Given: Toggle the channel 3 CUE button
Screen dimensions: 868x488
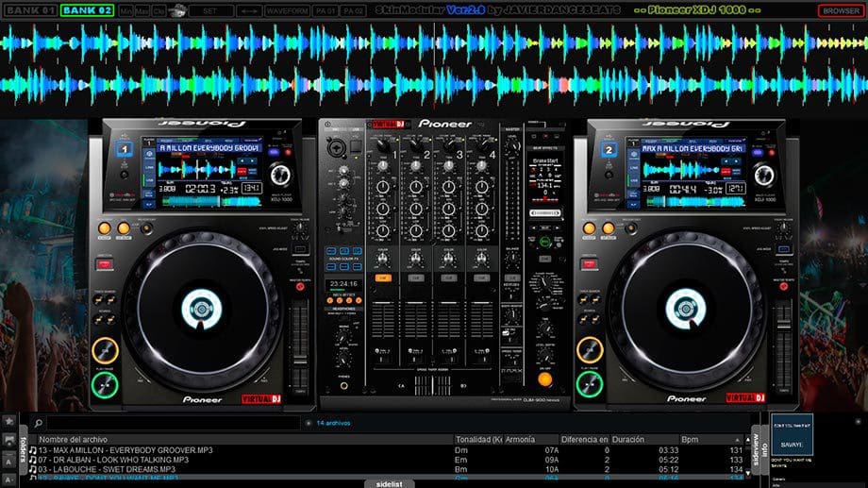Looking at the screenshot, I should point(448,278).
